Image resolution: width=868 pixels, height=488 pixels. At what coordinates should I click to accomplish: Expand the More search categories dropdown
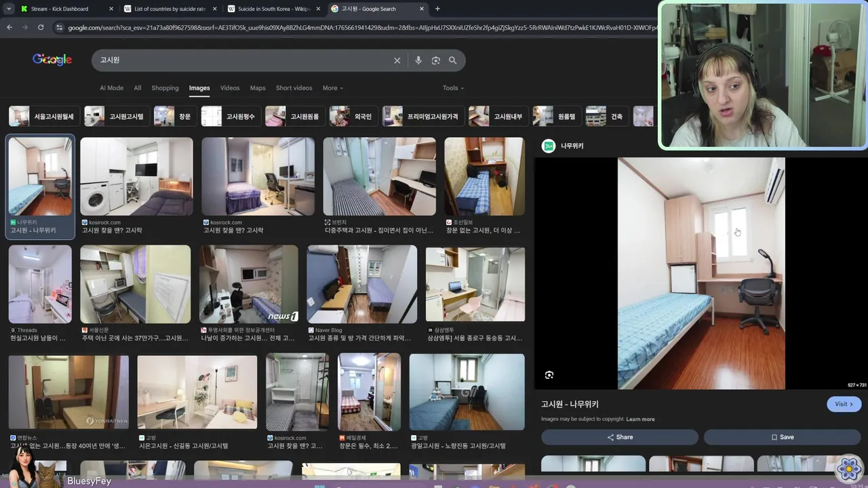point(332,88)
